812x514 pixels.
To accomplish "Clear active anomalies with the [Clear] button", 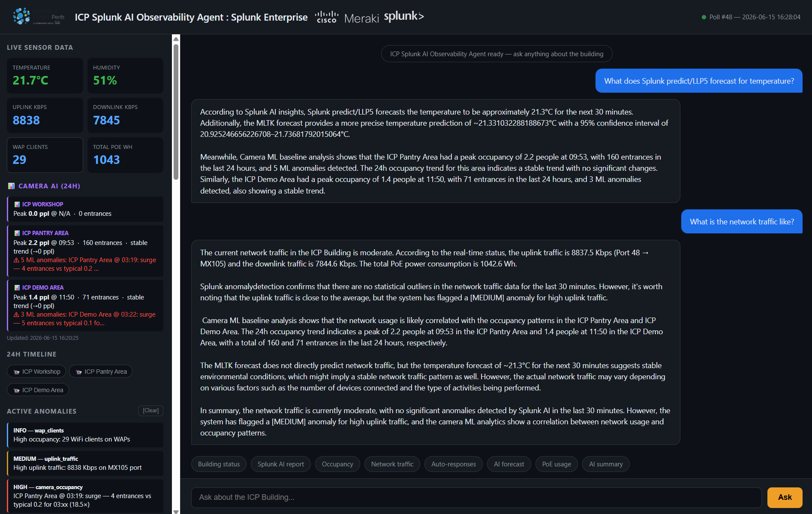I will [150, 411].
